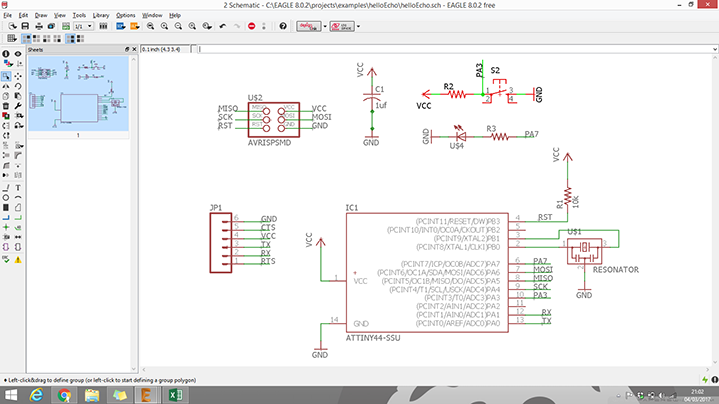Open the Window menu
This screenshot has width=719, height=404.
pos(152,15)
